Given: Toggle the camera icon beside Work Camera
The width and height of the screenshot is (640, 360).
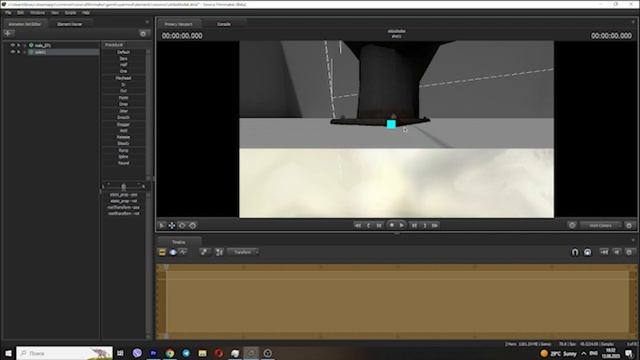Looking at the screenshot, I should 572,225.
